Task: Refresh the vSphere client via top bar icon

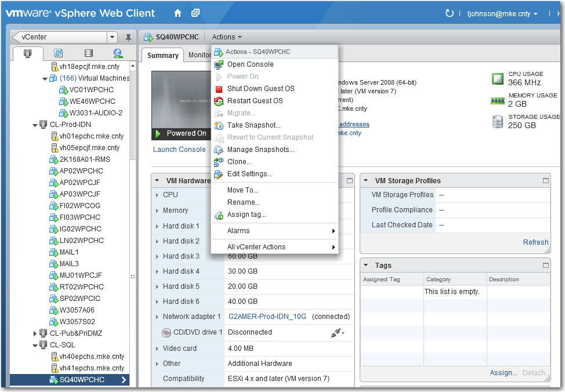Action: coord(449,13)
